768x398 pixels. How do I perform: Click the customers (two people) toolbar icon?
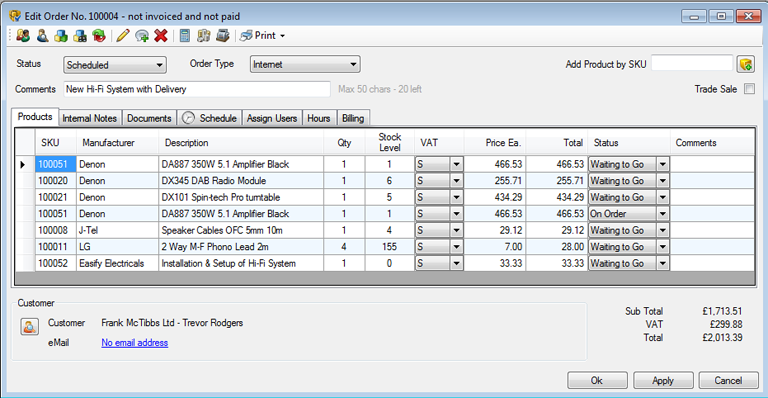23,36
